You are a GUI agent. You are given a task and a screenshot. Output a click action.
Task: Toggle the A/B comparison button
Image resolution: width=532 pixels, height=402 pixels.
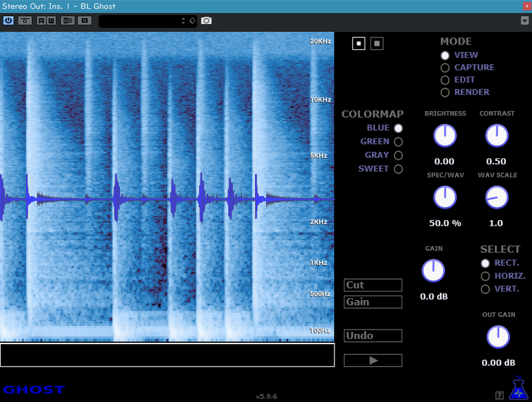coord(68,21)
